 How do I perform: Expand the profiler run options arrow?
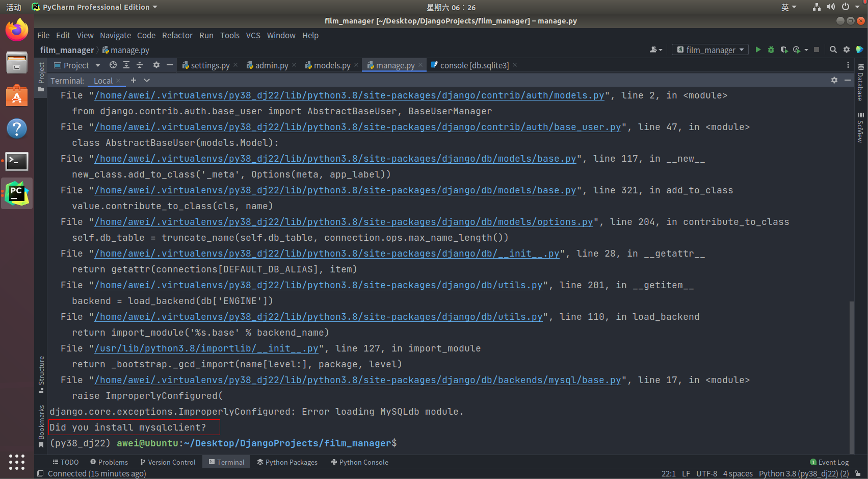click(x=806, y=49)
